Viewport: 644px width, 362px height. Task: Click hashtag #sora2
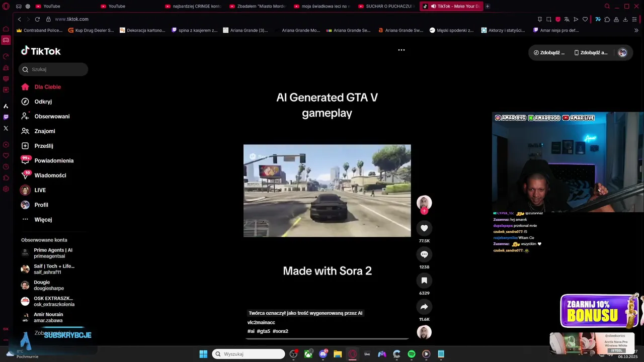tap(280, 331)
